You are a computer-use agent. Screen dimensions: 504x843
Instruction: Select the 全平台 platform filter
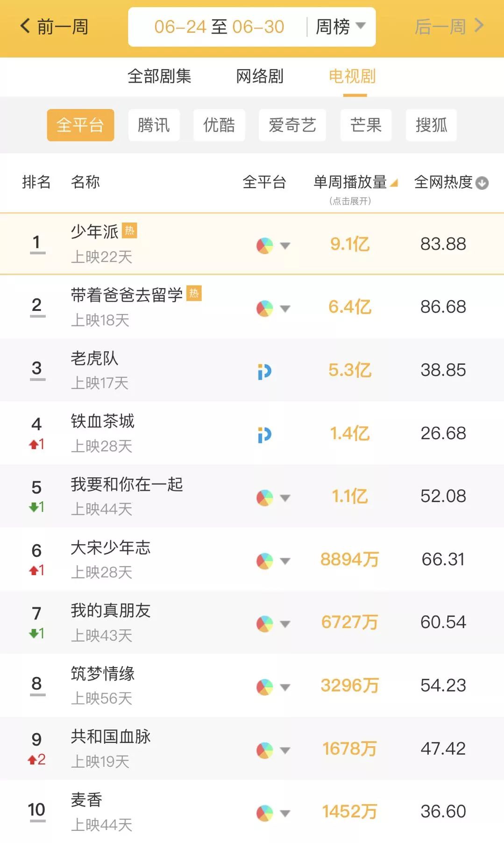80,125
